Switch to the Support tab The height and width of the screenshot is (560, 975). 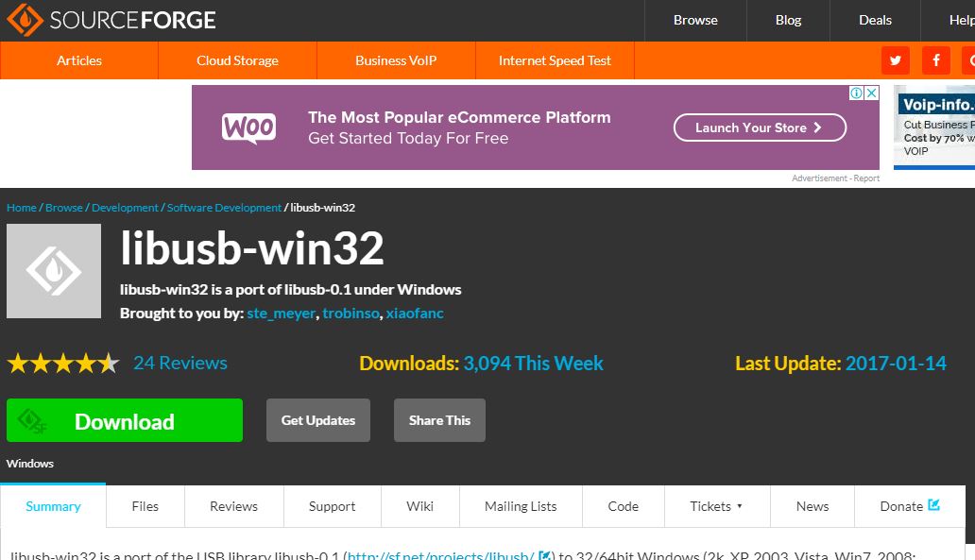(x=332, y=506)
